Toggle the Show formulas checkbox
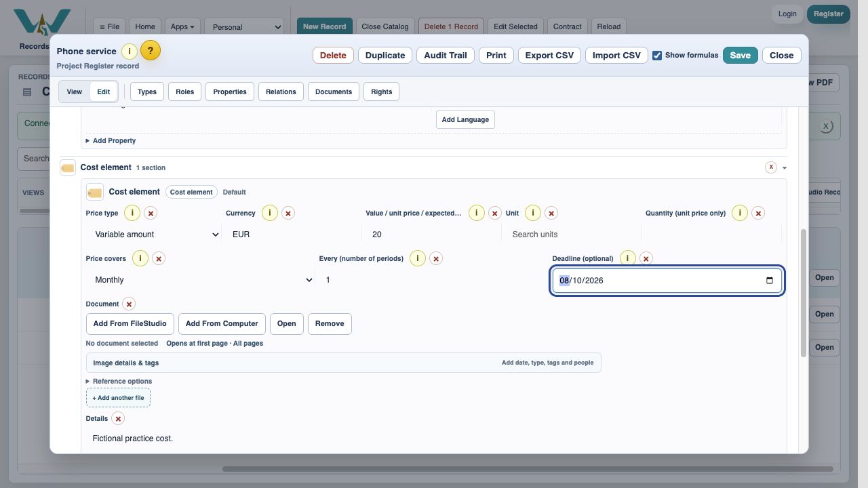 (x=657, y=56)
